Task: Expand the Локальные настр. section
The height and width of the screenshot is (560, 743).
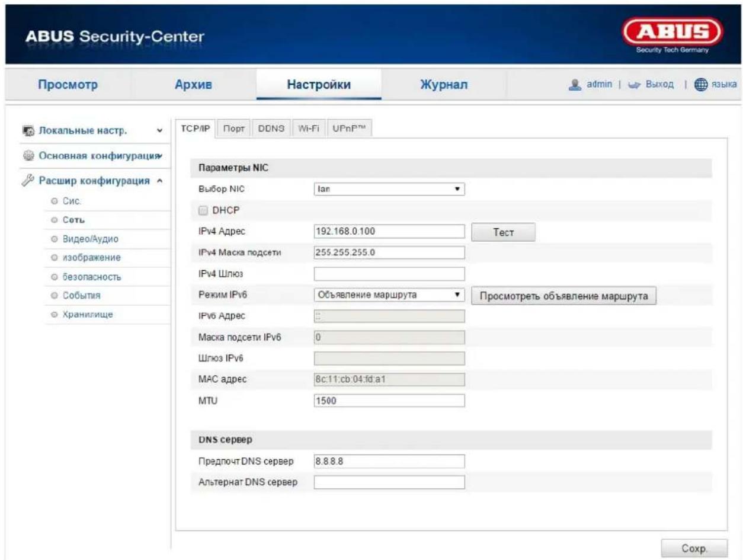Action: click(x=159, y=130)
